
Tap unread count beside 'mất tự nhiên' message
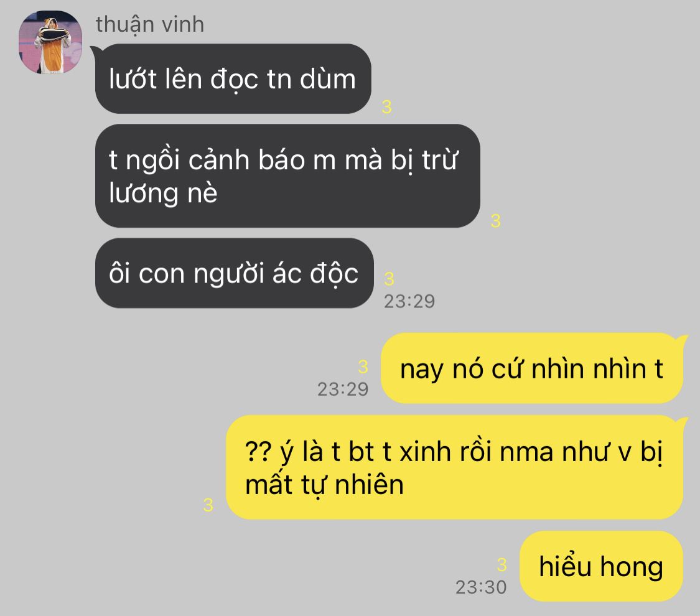click(x=208, y=505)
